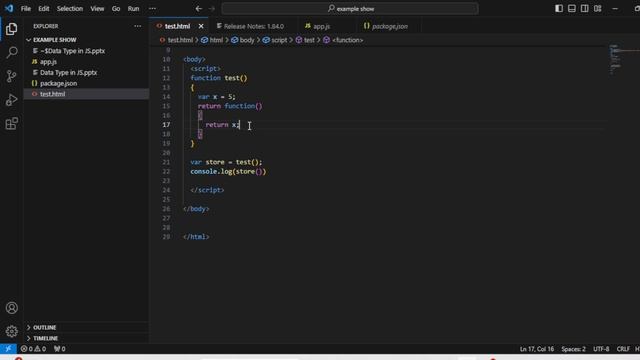The height and width of the screenshot is (360, 640).
Task: Click the VS Code logo icon
Action: (x=9, y=8)
